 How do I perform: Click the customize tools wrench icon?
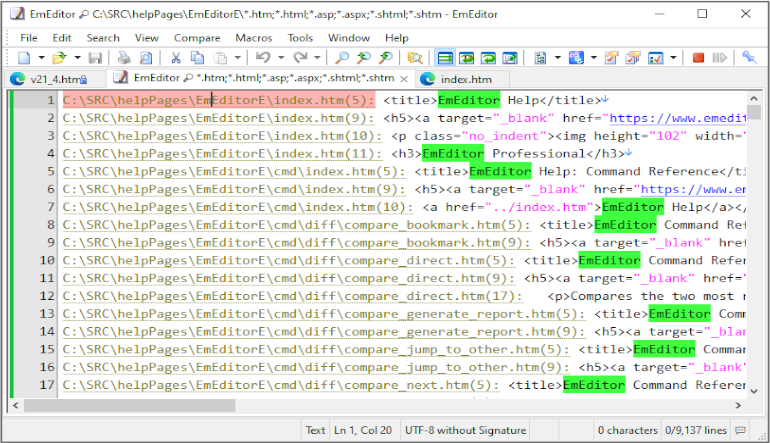[x=749, y=58]
